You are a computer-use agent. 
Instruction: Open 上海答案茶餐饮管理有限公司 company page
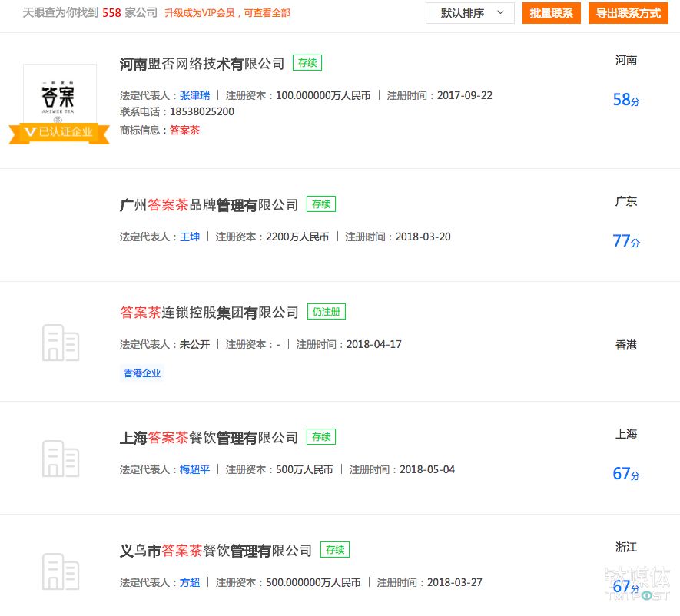[208, 438]
